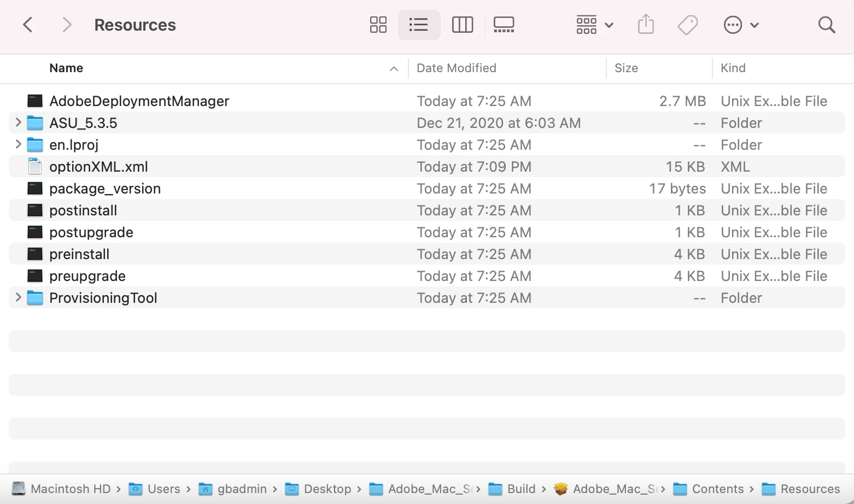Expand the ProvisioningTool folder

(18, 297)
